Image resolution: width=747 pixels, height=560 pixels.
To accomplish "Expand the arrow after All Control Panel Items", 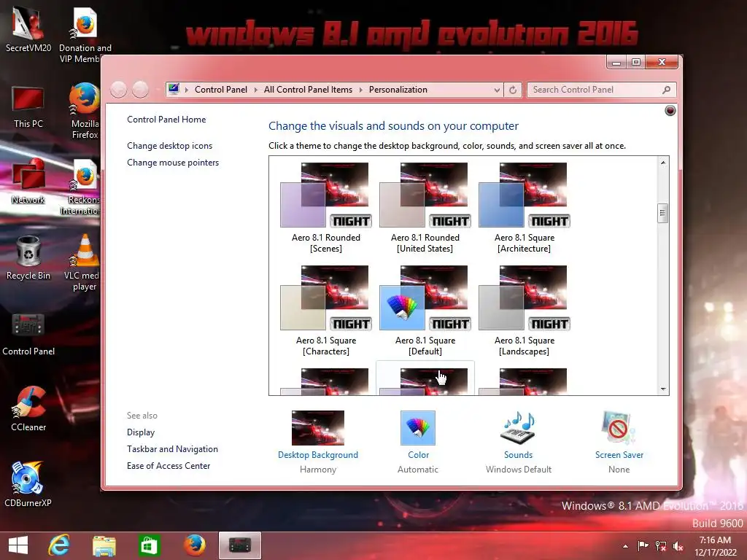I will click(x=360, y=90).
